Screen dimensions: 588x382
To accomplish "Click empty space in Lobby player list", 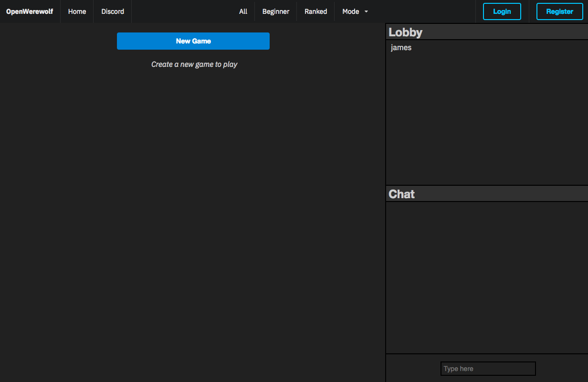I will point(487,119).
